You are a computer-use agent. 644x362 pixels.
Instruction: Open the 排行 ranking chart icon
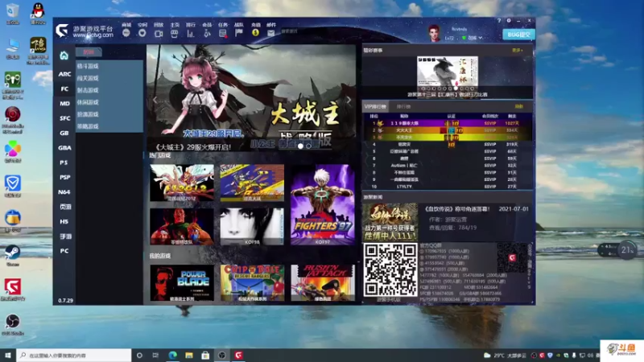(x=191, y=33)
